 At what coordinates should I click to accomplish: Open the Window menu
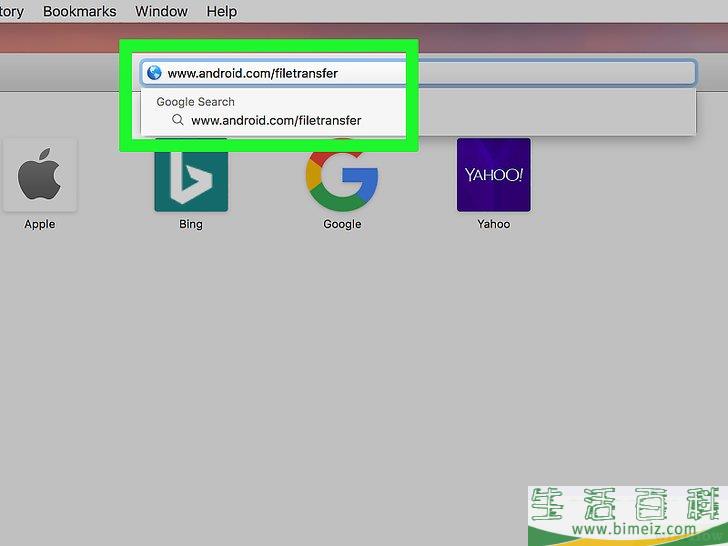click(161, 11)
